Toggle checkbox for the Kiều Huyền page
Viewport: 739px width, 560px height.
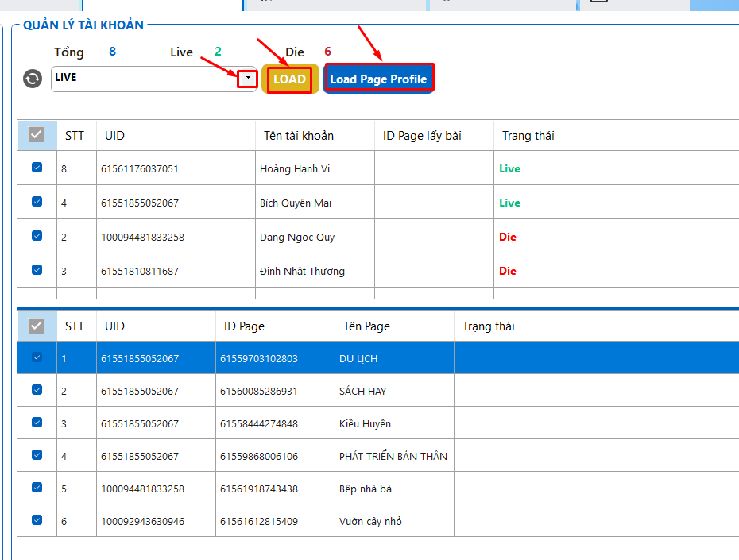tap(37, 422)
